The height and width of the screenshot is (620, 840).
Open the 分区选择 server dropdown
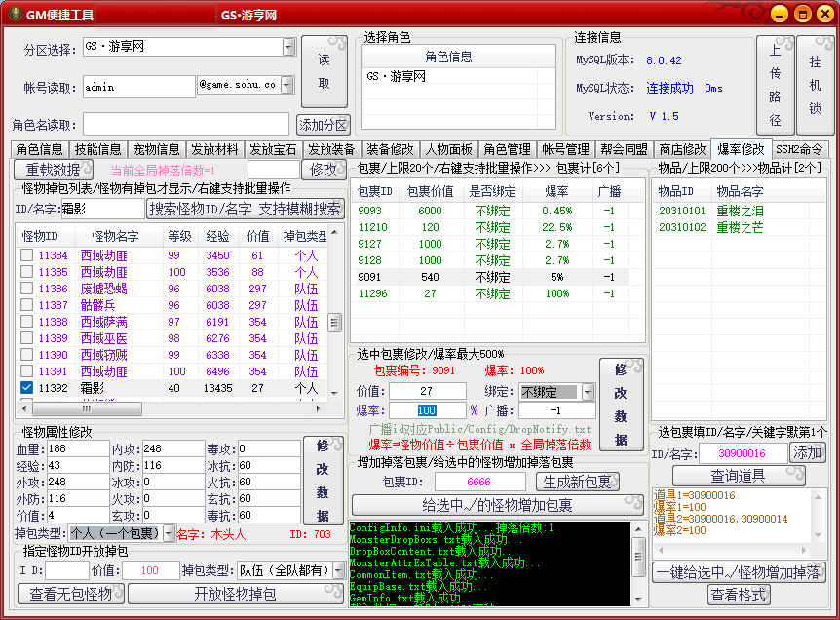[288, 47]
